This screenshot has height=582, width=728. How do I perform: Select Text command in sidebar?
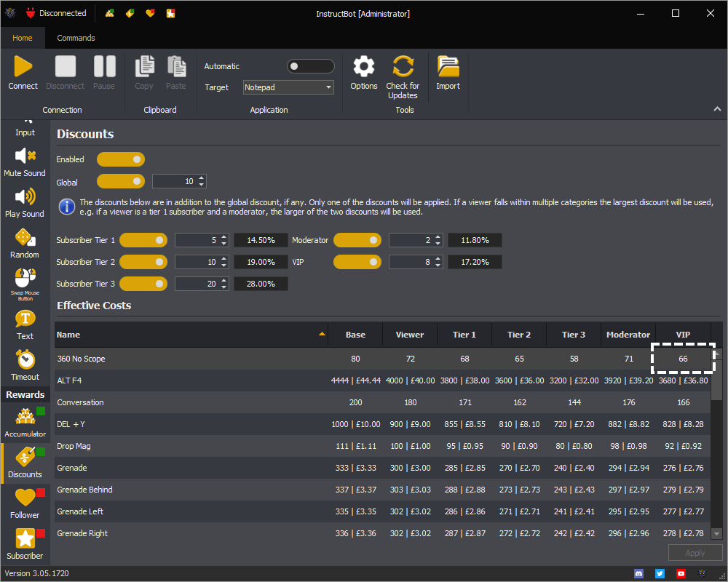pyautogui.click(x=25, y=325)
